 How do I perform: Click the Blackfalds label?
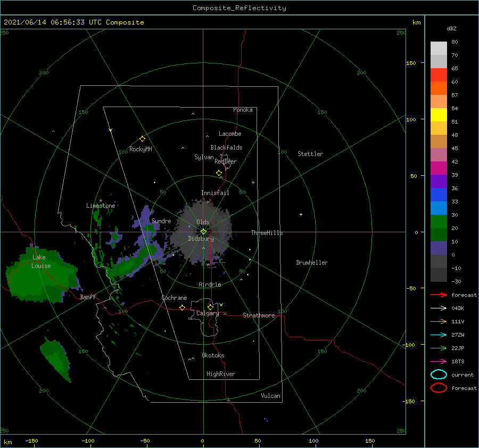(226, 148)
